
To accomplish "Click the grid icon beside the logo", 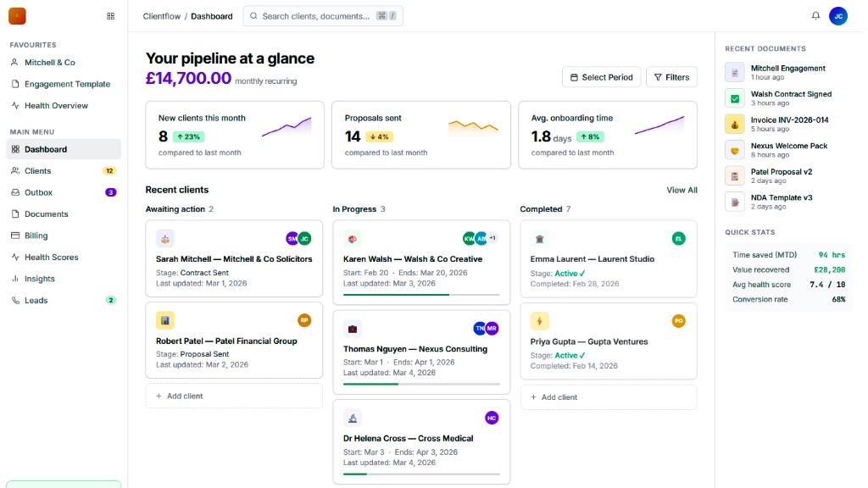I will (x=111, y=15).
